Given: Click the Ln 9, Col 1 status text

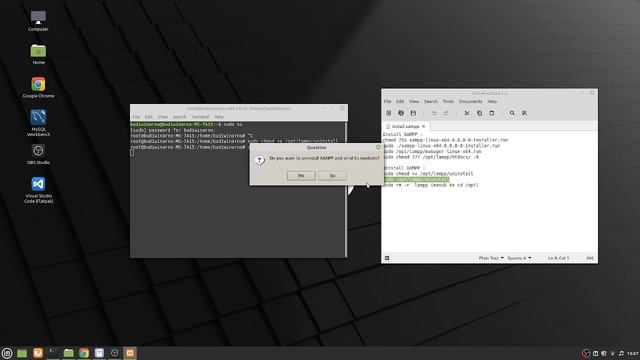Looking at the screenshot, I should coord(558,258).
